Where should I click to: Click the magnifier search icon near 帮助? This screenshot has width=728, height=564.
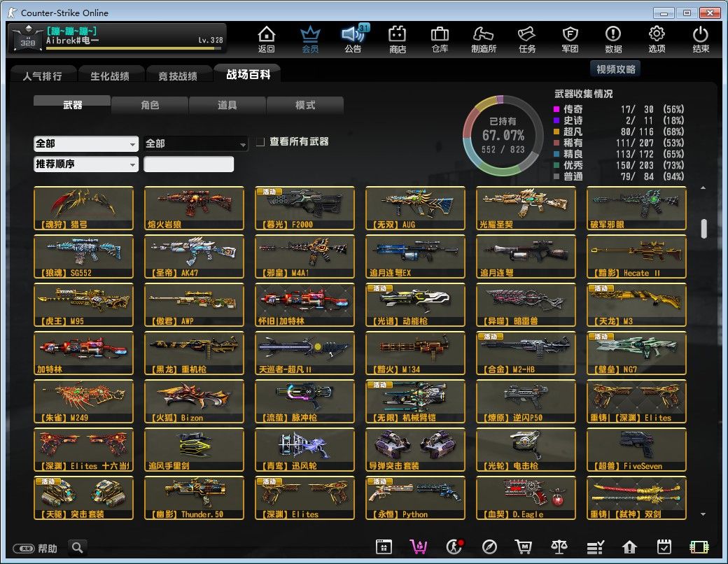pos(78,548)
